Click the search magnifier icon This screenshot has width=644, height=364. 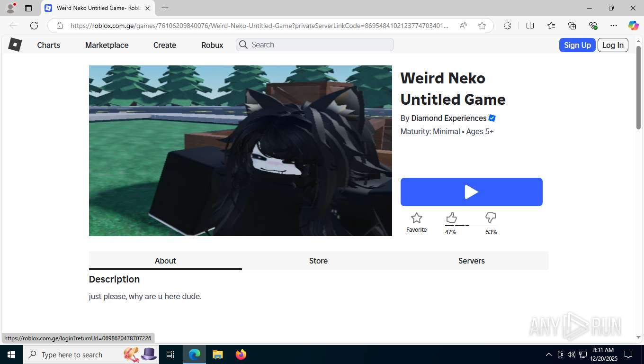click(243, 45)
